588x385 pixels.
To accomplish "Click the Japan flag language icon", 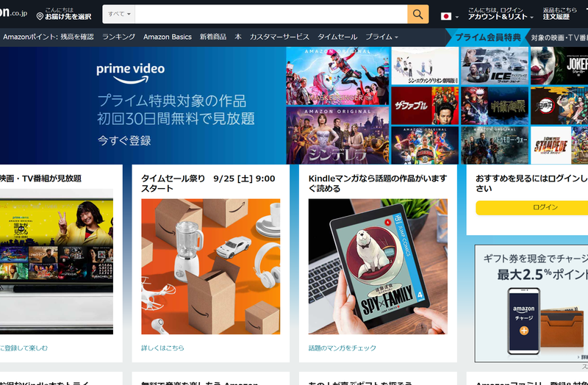I will [x=446, y=16].
